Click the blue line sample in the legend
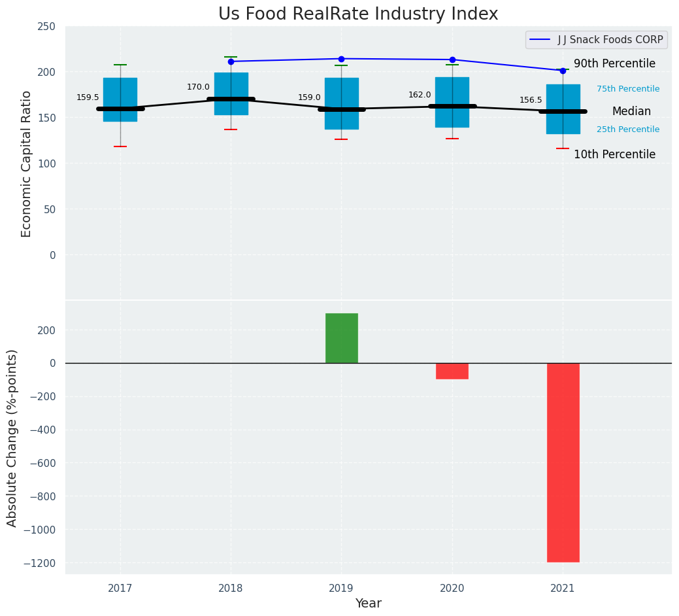This screenshot has height=616, width=679. (540, 40)
